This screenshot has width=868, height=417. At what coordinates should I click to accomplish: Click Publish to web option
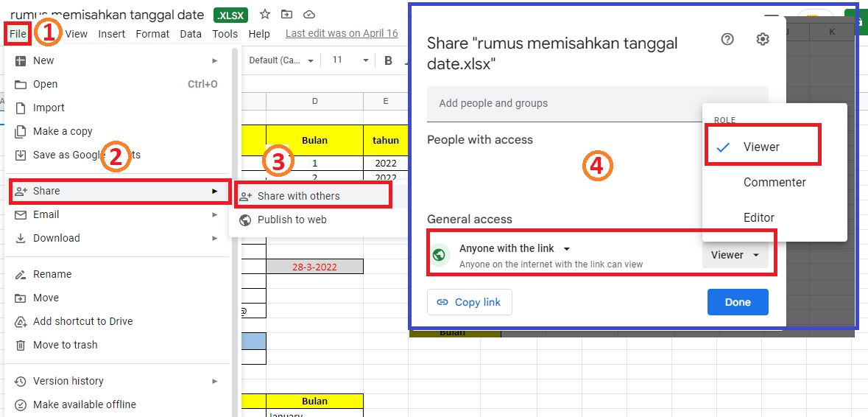pyautogui.click(x=318, y=220)
